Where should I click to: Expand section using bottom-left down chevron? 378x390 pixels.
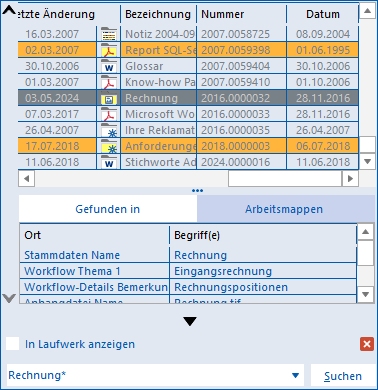pos(9,298)
